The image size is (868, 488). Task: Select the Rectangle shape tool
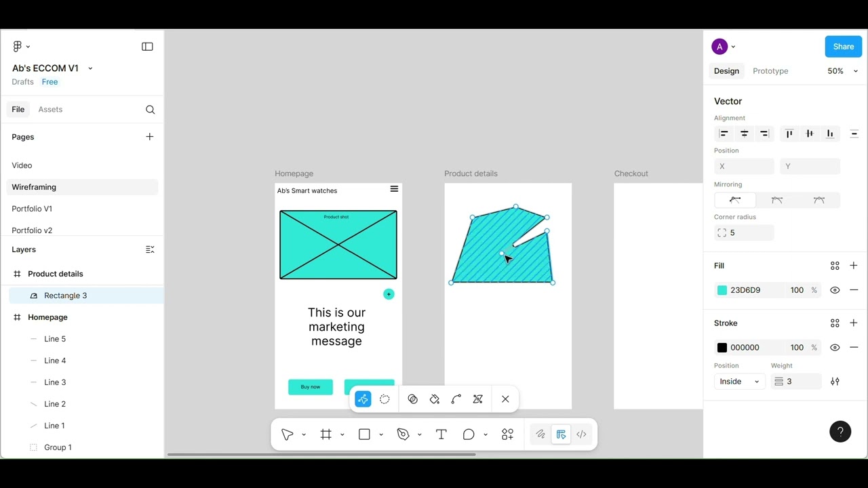point(364,434)
